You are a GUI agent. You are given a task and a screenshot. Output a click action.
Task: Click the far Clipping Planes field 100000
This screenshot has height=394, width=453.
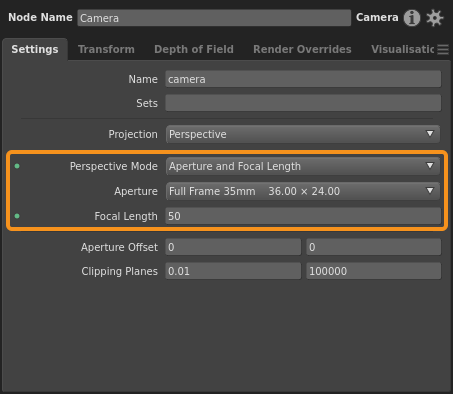pos(374,271)
